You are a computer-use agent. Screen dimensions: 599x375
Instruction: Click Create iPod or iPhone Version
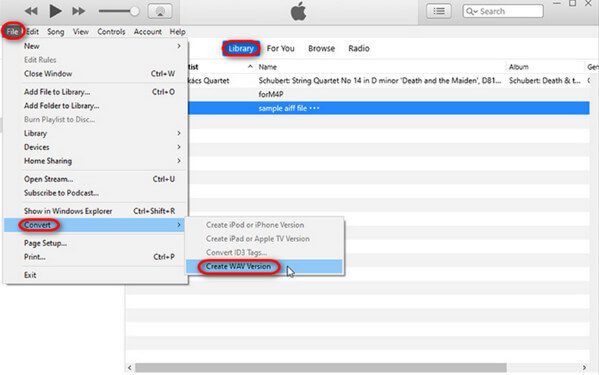click(x=264, y=225)
